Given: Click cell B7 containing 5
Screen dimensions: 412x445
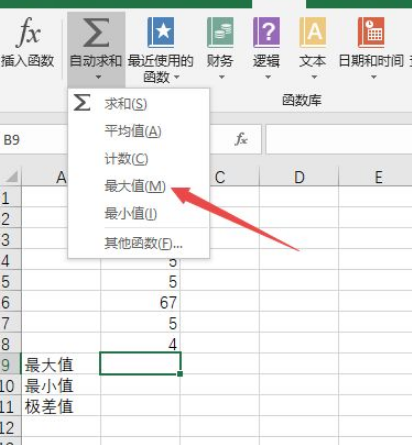Looking at the screenshot, I should [140, 323].
